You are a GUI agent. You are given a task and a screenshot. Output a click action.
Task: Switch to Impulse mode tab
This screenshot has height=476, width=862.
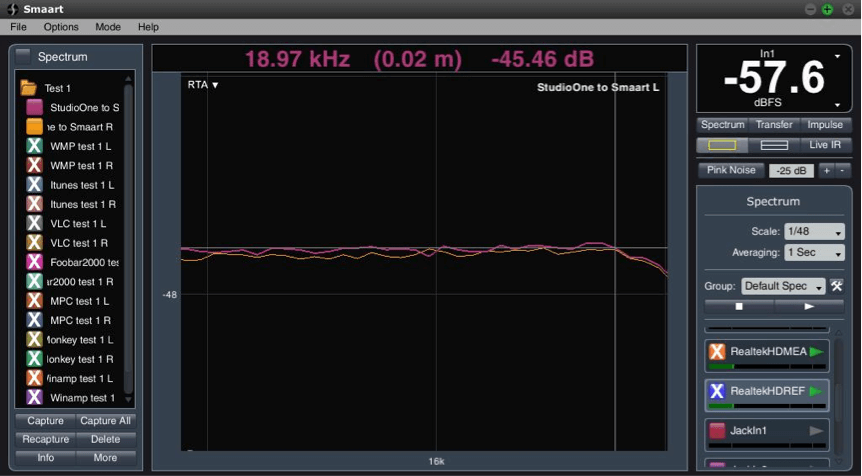(x=825, y=125)
